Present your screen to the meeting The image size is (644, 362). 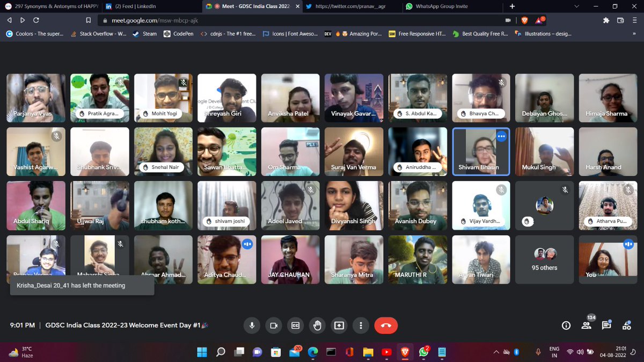(x=339, y=325)
